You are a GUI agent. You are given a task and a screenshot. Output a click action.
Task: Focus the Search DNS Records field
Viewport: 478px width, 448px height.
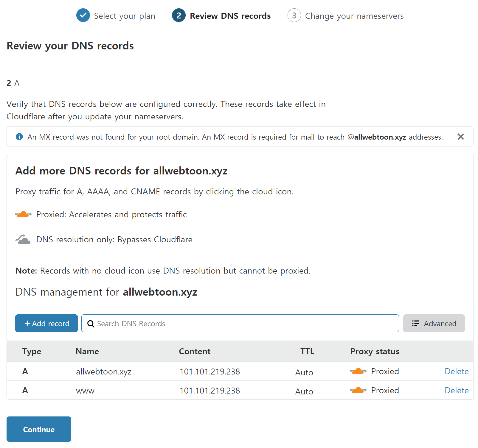(x=240, y=323)
